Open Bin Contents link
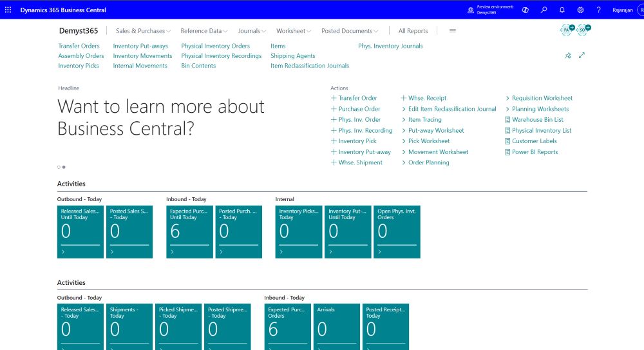This screenshot has height=350, width=644. 198,66
